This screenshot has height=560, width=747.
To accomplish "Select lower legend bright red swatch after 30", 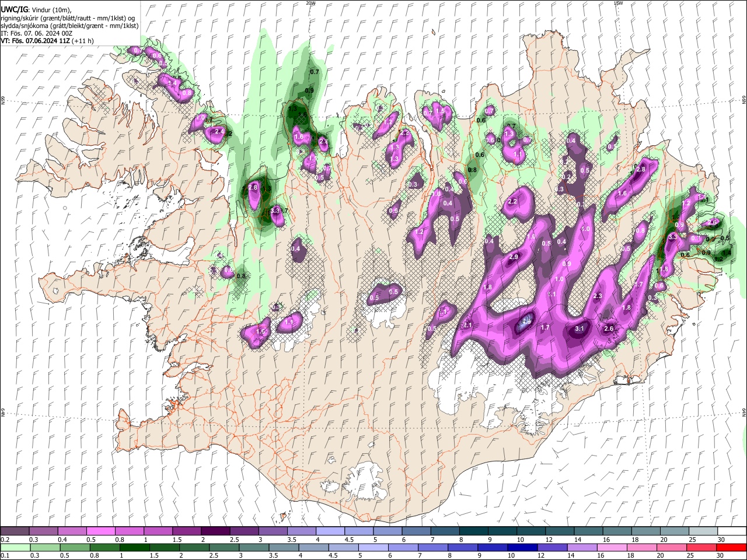I will tap(732, 547).
